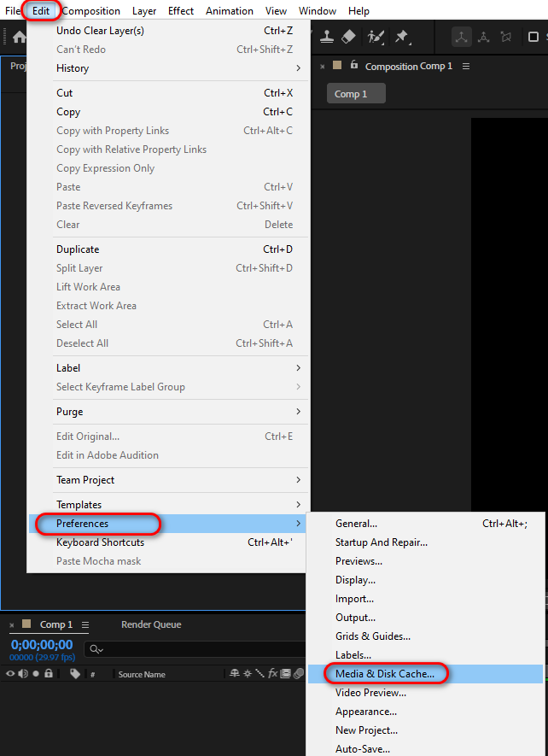
Task: Open the Help menu
Action: [359, 10]
